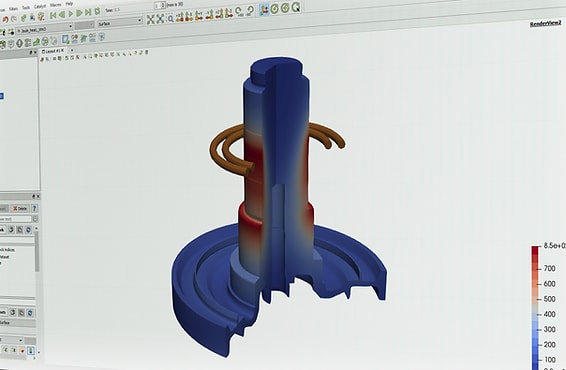Step to the previous animation frame
566x370 pixels.
62,14
